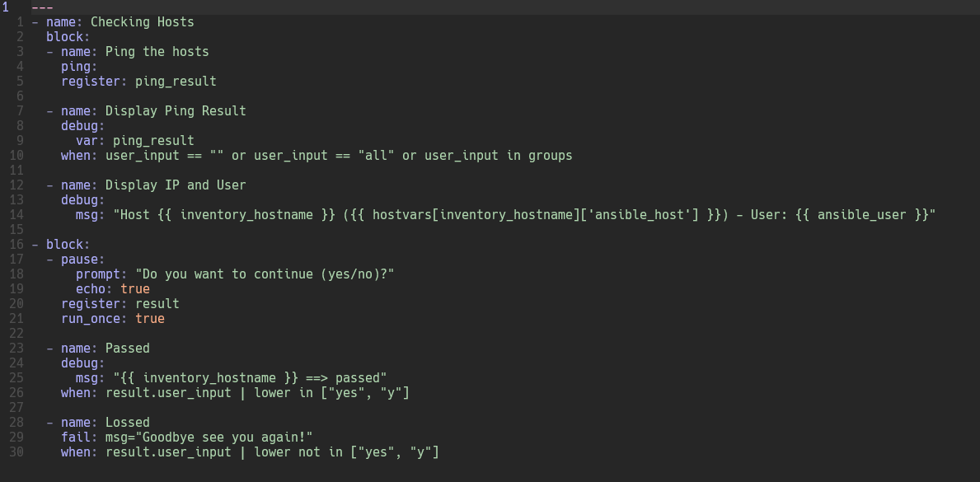Click the "true" value after echo
This screenshot has width=980, height=482.
[135, 289]
